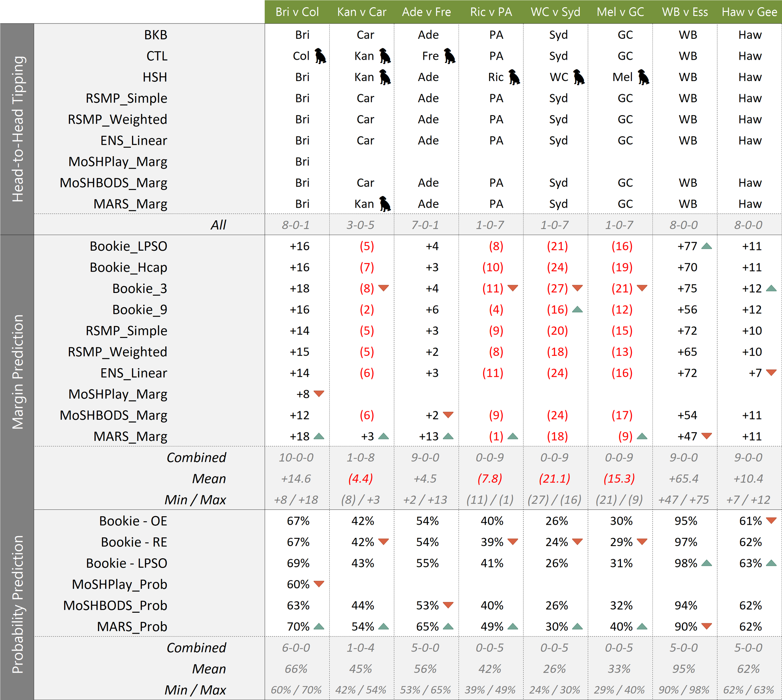This screenshot has height=700, width=782.
Task: Click green up arrow next to MARS_Prob 70%
Action: [x=319, y=626]
